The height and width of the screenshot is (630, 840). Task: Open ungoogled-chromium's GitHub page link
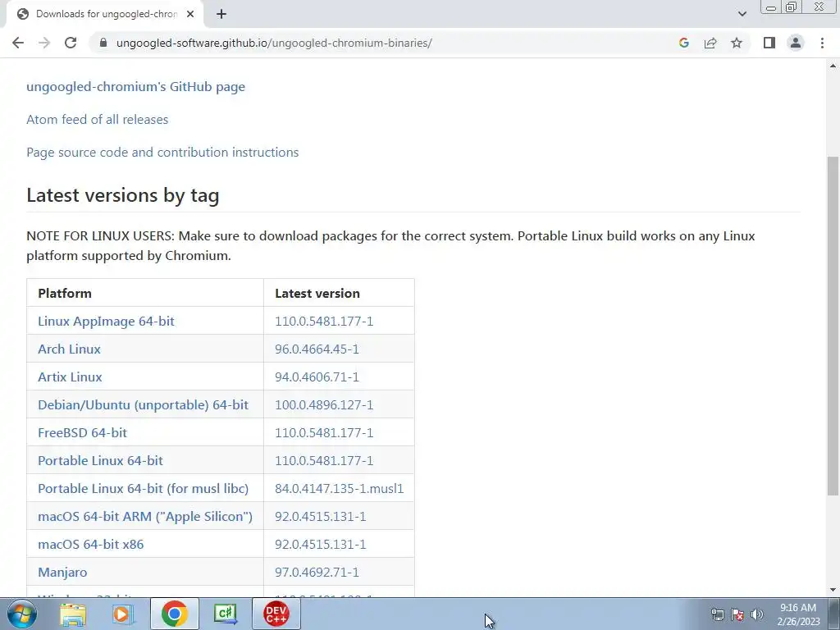click(x=135, y=87)
